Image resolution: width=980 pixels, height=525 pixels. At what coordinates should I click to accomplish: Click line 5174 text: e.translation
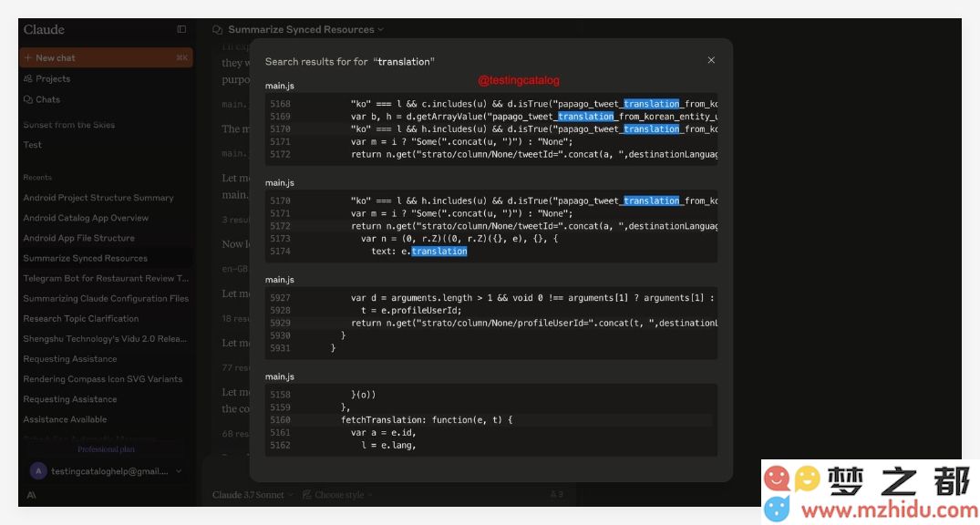click(491, 252)
